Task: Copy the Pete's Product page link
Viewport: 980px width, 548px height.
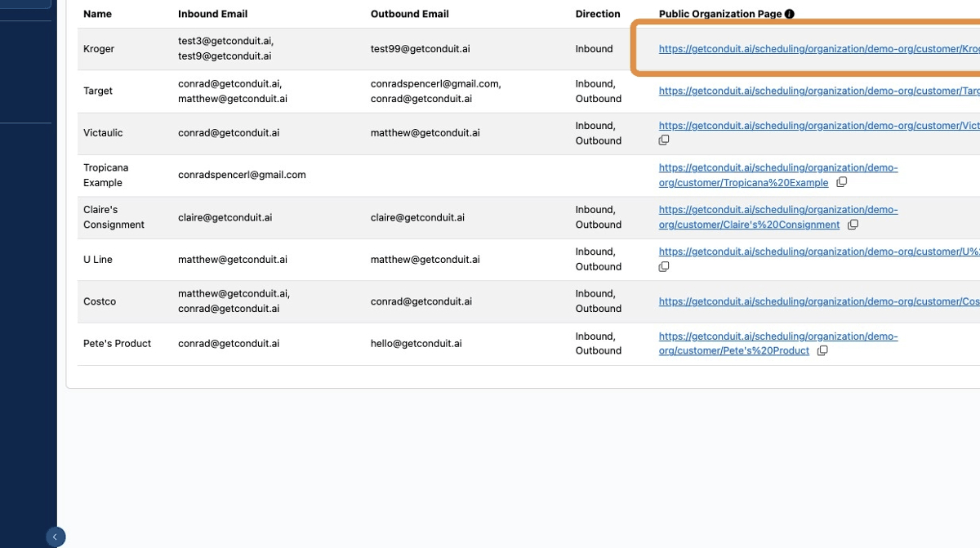Action: click(823, 350)
